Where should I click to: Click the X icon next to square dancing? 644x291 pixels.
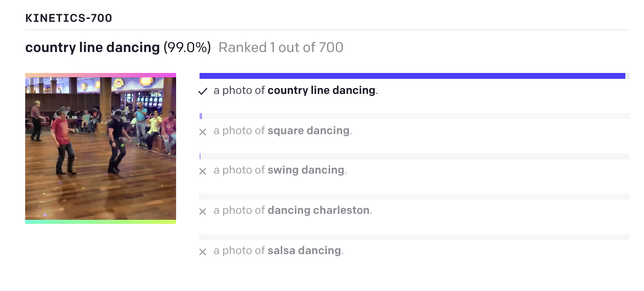[x=203, y=132]
